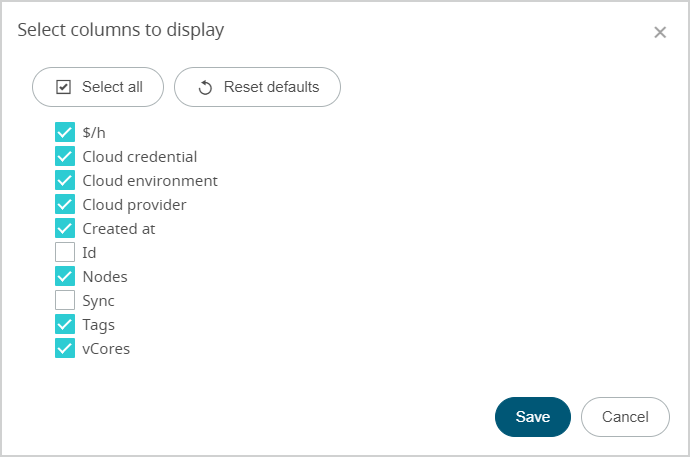Uncheck the Cloud credential checkbox
The width and height of the screenshot is (690, 457).
[x=65, y=156]
